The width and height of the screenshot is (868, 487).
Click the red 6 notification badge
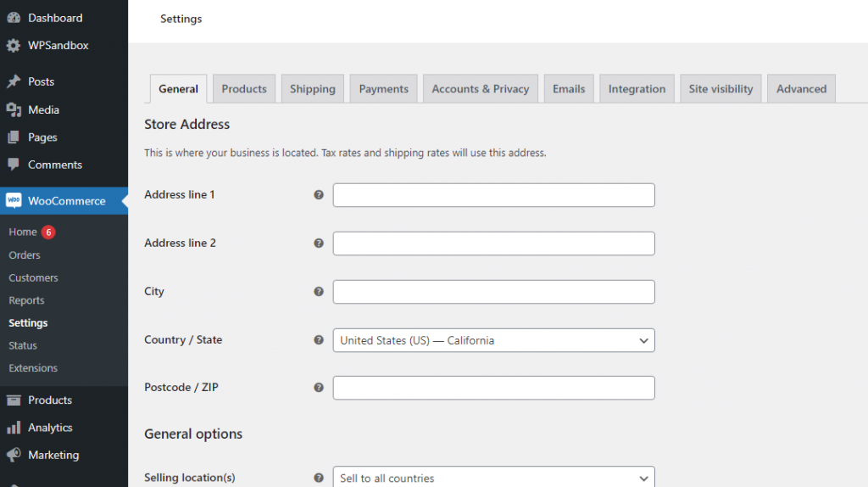tap(48, 232)
